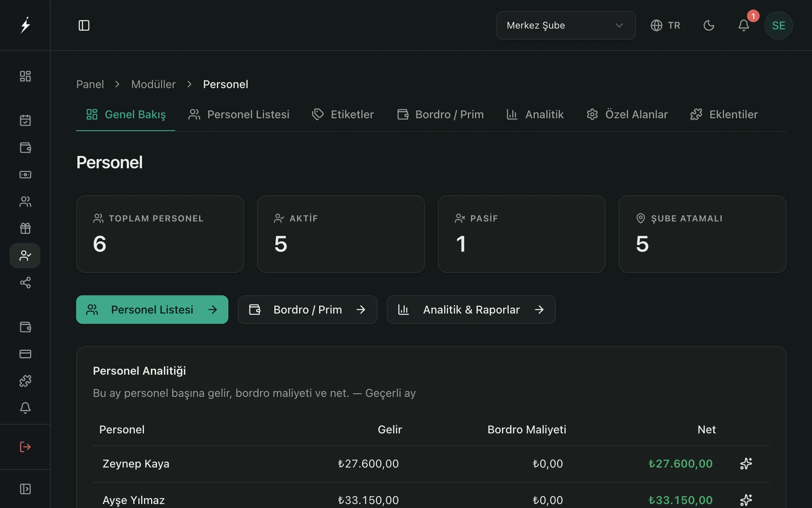Viewport: 812px width, 508px height.
Task: Click the Bordro Maliyeti column header
Action: [527, 429]
